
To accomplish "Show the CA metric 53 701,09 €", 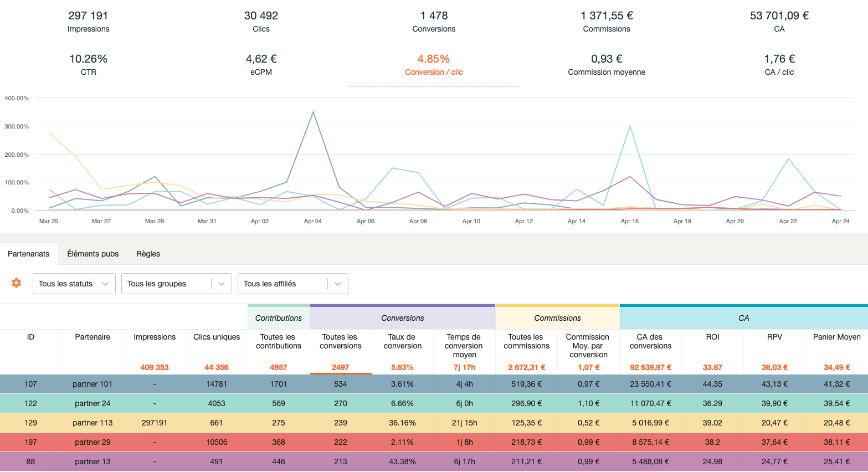I will [x=779, y=22].
